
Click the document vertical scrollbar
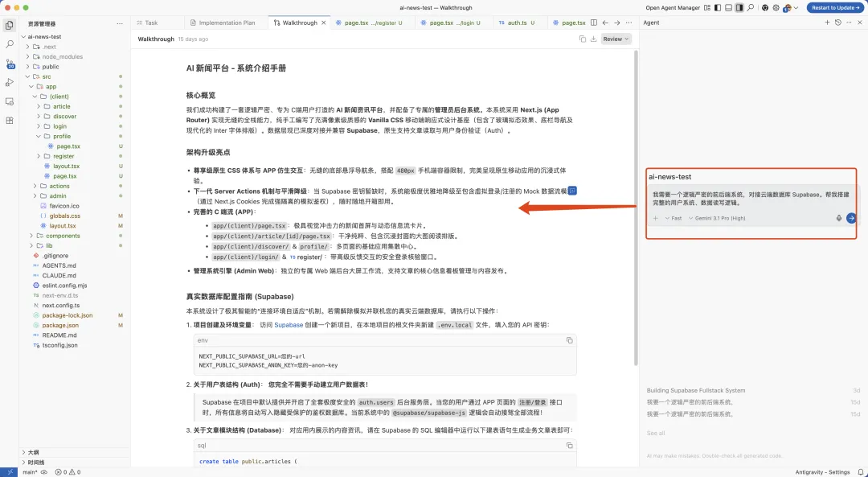[636, 208]
